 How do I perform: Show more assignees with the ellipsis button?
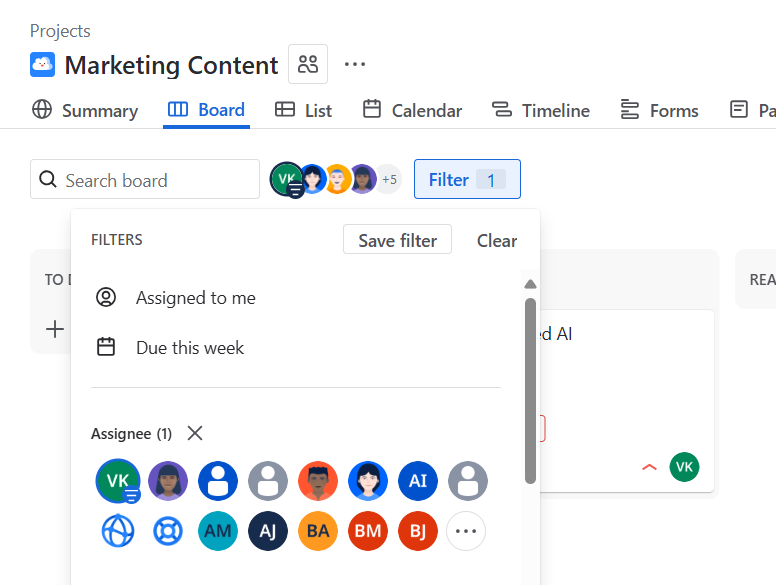point(466,531)
